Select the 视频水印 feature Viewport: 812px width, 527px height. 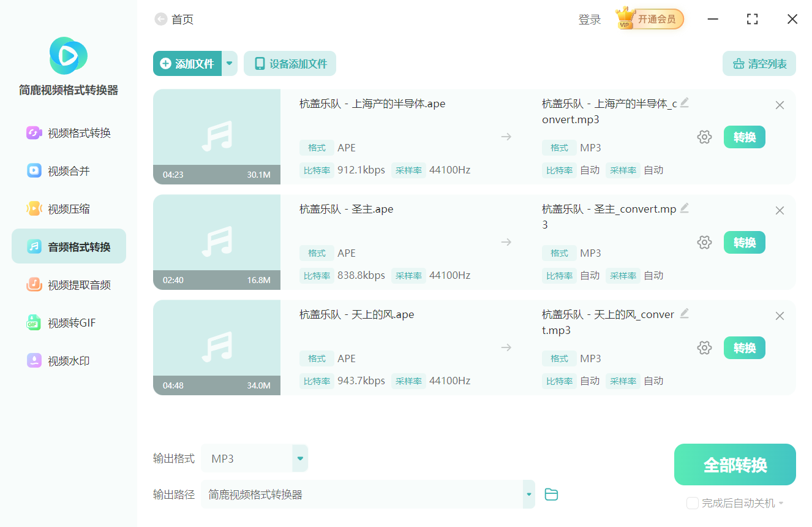pos(68,361)
